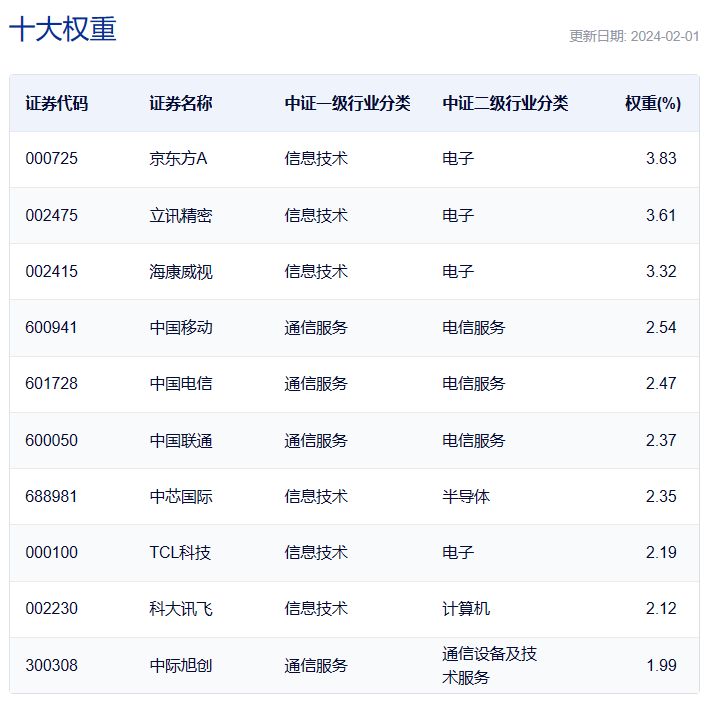Click 信息技术 in the 海康威视 row
This screenshot has width=707, height=716.
click(316, 271)
